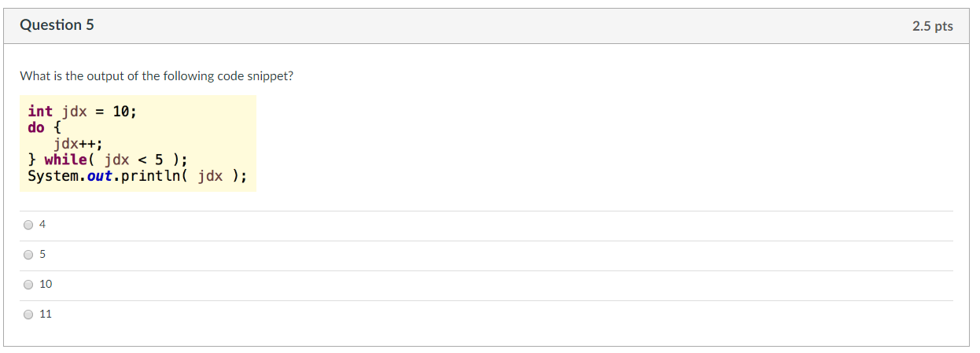The width and height of the screenshot is (980, 353).
Task: Pick the radio button beside 11
Action: tap(28, 314)
